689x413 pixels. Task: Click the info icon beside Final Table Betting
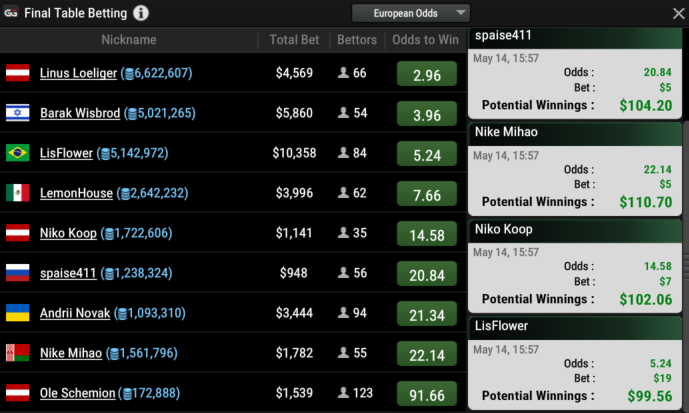click(141, 13)
